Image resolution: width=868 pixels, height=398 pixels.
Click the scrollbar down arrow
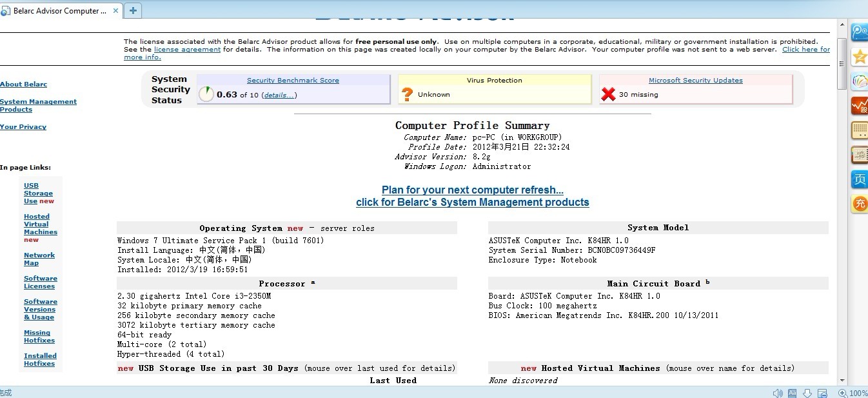pyautogui.click(x=842, y=381)
